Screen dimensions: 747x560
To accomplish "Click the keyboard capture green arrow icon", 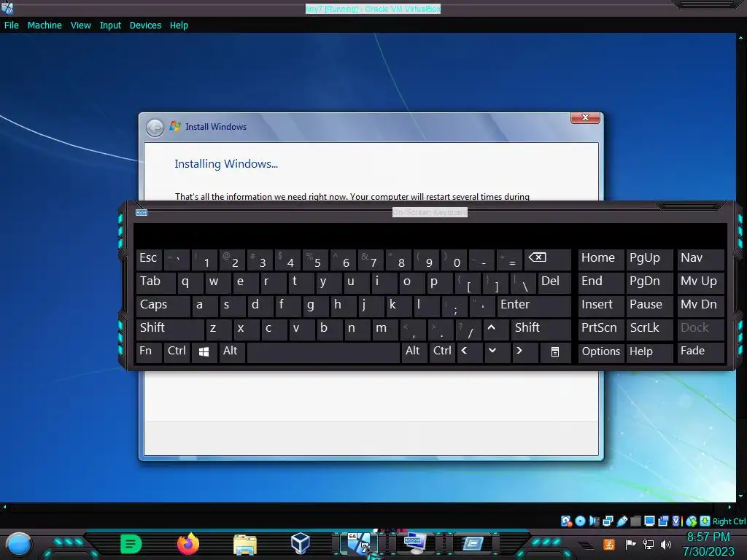I will click(705, 521).
